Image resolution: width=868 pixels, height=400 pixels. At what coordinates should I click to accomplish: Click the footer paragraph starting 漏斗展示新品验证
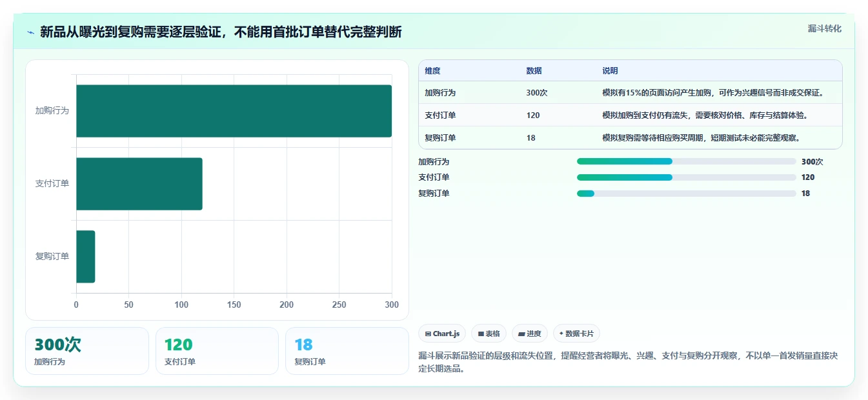pyautogui.click(x=628, y=363)
